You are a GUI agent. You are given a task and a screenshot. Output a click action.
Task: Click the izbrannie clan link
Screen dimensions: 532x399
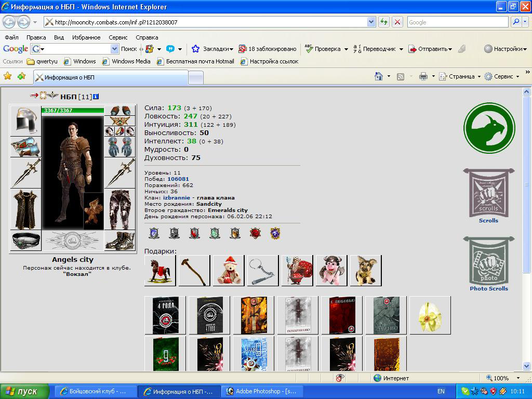(177, 197)
